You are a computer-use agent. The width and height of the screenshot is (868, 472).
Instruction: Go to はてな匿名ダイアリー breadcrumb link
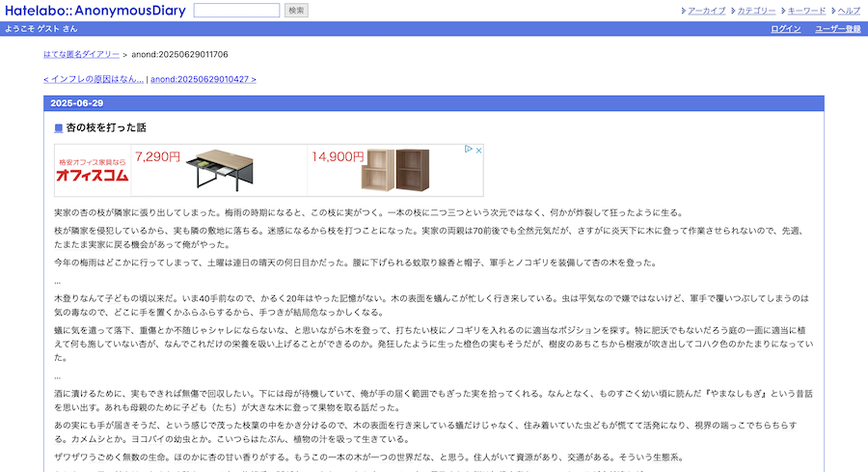[x=81, y=54]
